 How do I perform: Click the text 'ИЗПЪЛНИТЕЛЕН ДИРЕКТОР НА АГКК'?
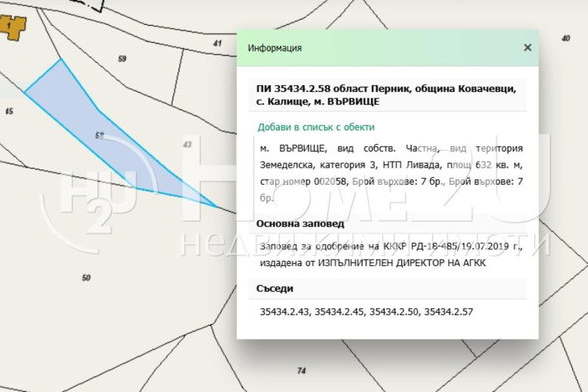pos(402,263)
